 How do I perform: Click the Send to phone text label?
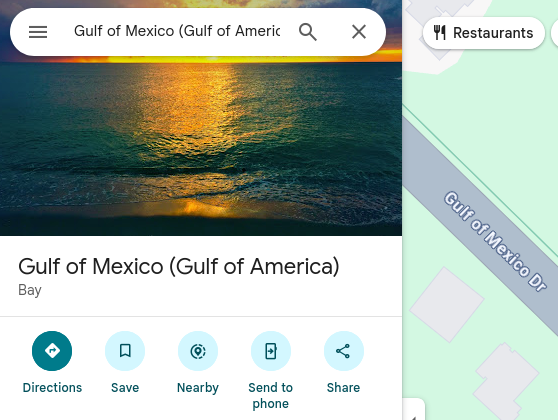pyautogui.click(x=270, y=395)
